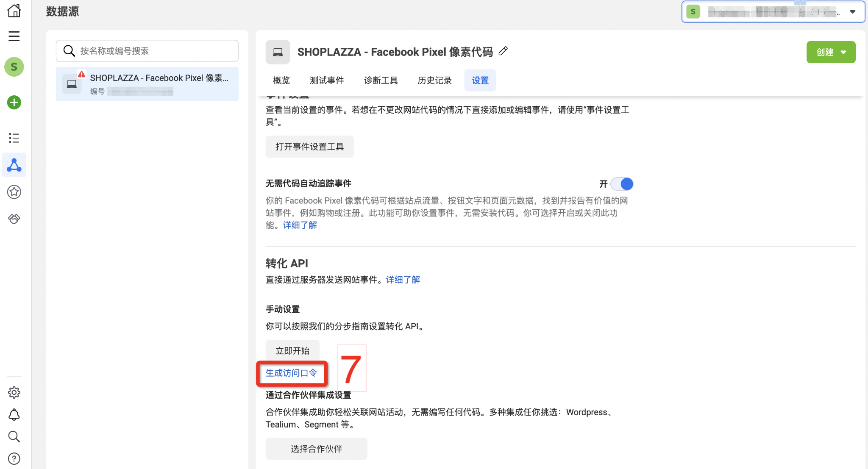Click the 选择合作伙伴 button
The image size is (868, 469).
click(x=316, y=449)
